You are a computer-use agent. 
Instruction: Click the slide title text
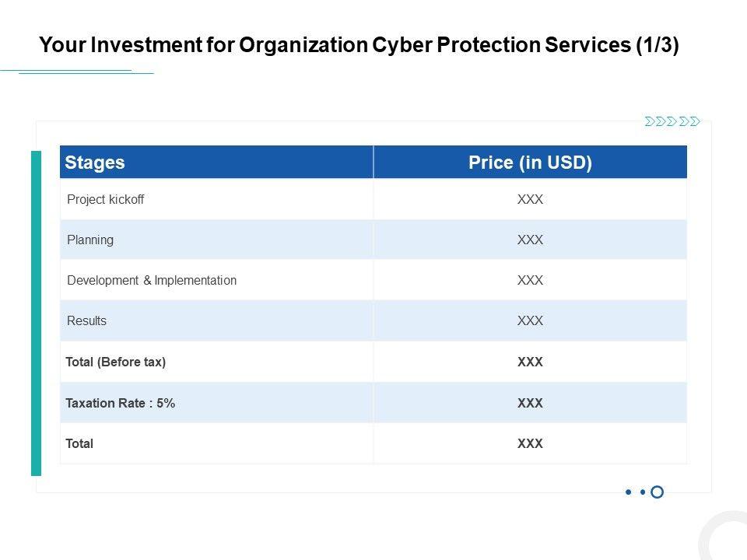click(359, 45)
